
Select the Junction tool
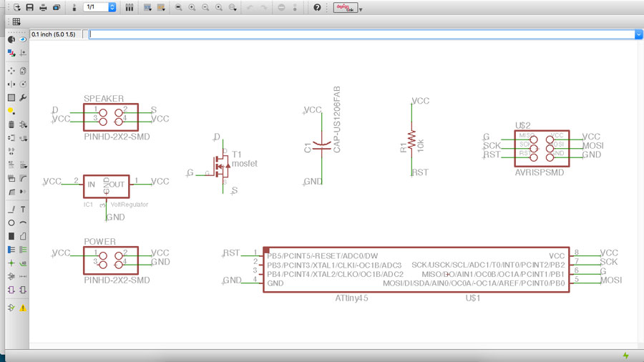[x=11, y=263]
